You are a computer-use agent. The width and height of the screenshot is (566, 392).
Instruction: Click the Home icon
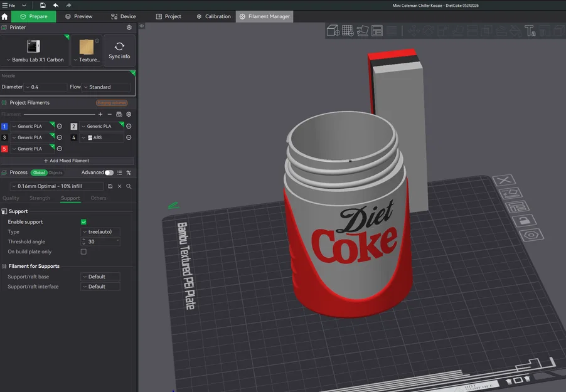(4, 16)
